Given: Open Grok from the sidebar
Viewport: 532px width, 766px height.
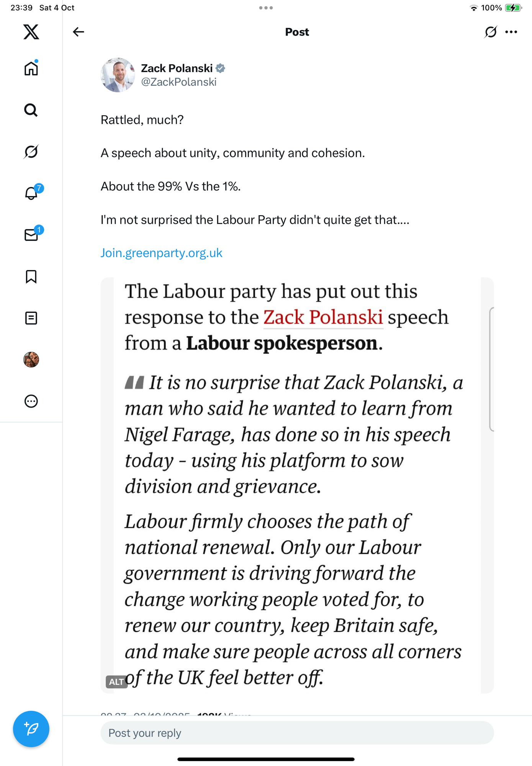Looking at the screenshot, I should pos(31,152).
